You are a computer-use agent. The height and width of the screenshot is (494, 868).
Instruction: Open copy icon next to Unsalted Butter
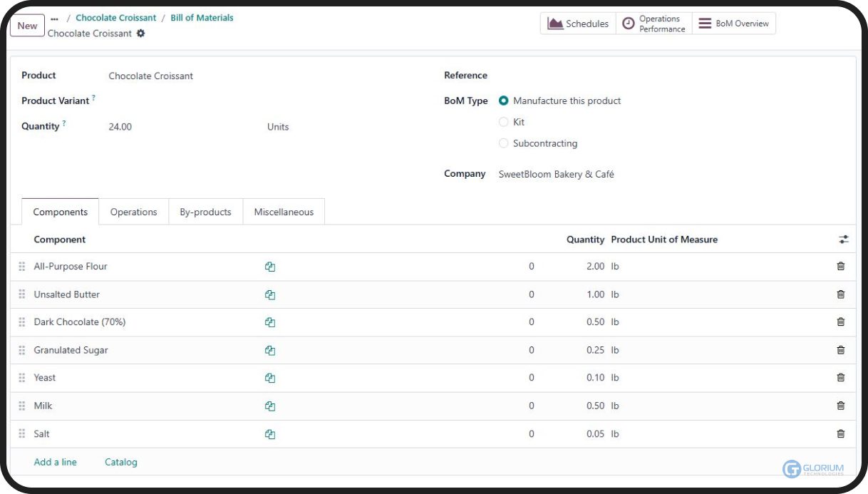pos(270,294)
